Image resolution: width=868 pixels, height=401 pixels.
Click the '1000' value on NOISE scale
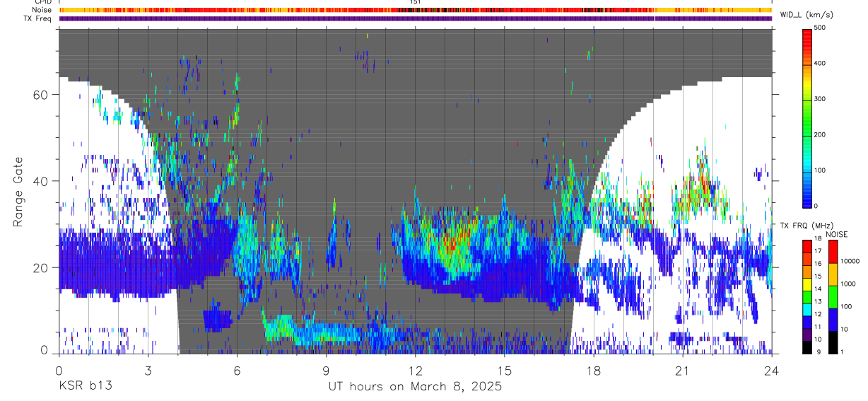pyautogui.click(x=848, y=284)
